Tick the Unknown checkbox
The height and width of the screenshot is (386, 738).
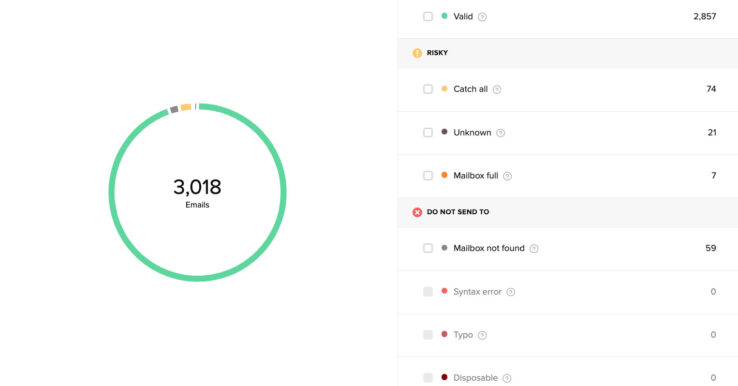click(428, 132)
